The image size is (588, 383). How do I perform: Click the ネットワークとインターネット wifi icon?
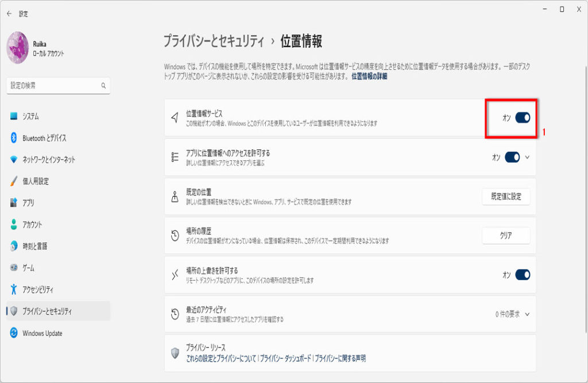tap(14, 160)
